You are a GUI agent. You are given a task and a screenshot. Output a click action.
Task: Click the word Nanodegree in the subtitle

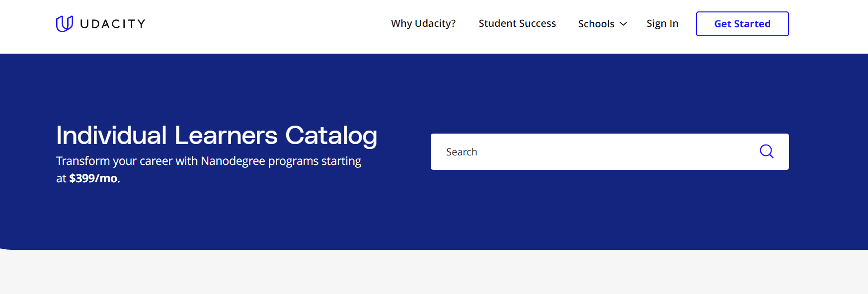pyautogui.click(x=233, y=161)
